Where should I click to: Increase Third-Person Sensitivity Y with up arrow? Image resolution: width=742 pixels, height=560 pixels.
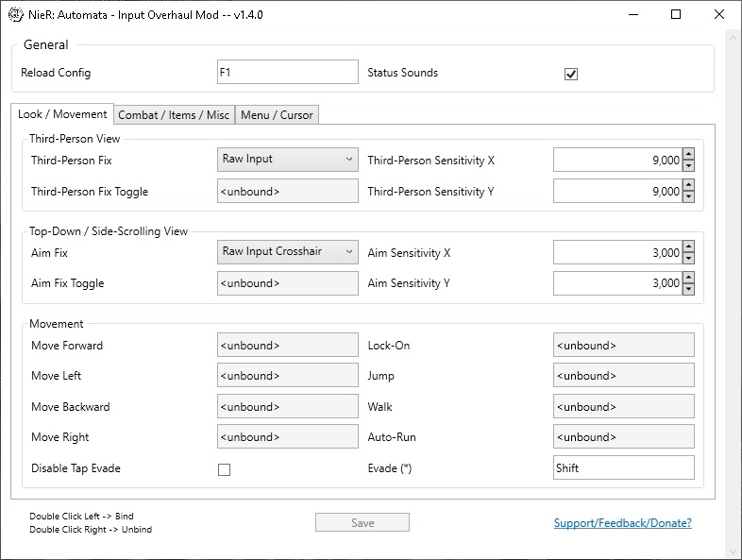pyautogui.click(x=688, y=184)
